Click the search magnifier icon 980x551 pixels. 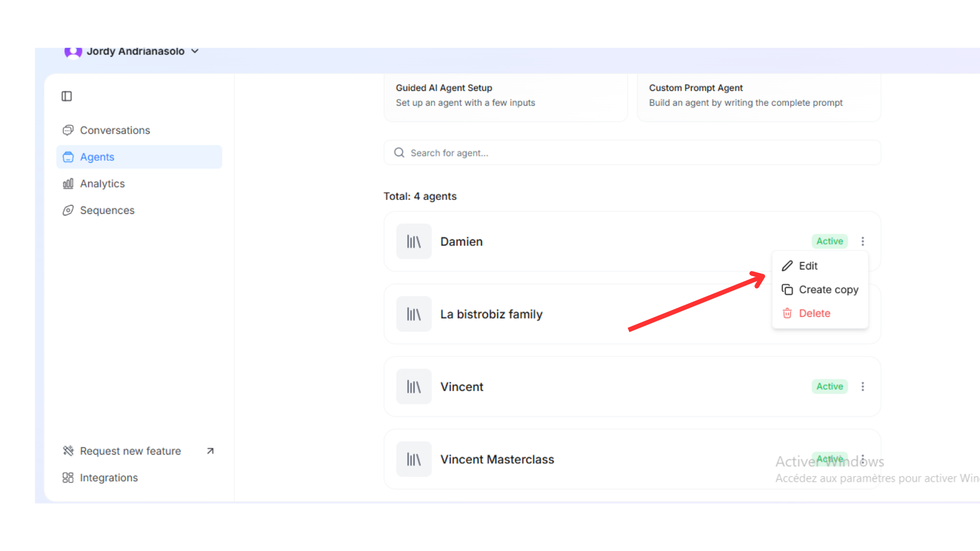pyautogui.click(x=399, y=153)
